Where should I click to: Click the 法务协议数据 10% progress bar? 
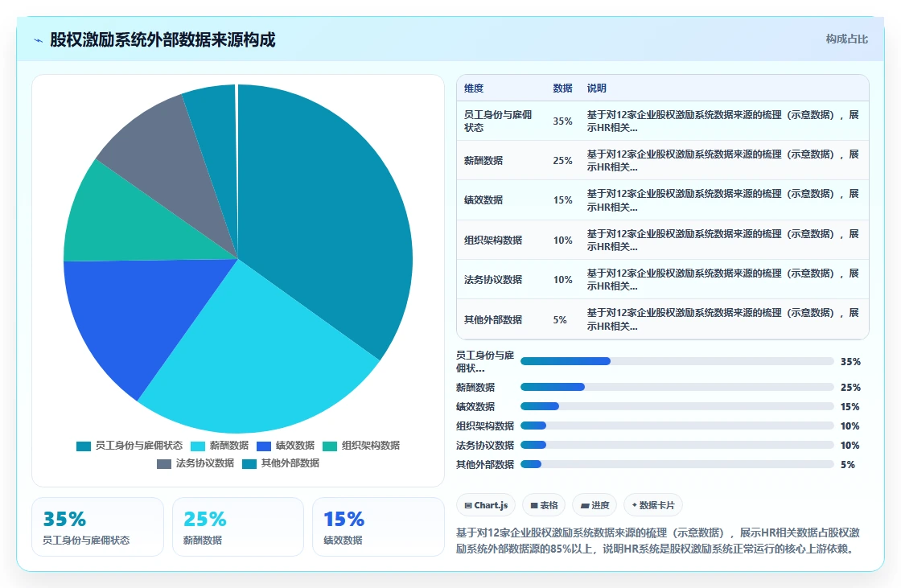point(677,445)
